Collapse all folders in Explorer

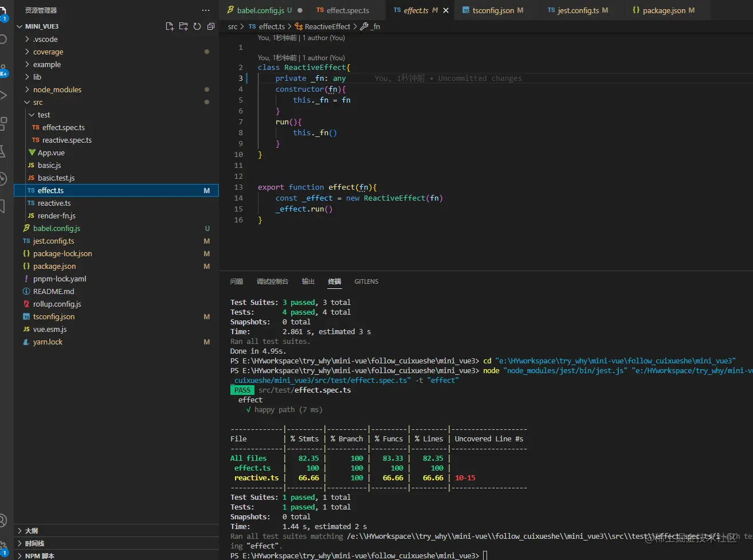(210, 26)
